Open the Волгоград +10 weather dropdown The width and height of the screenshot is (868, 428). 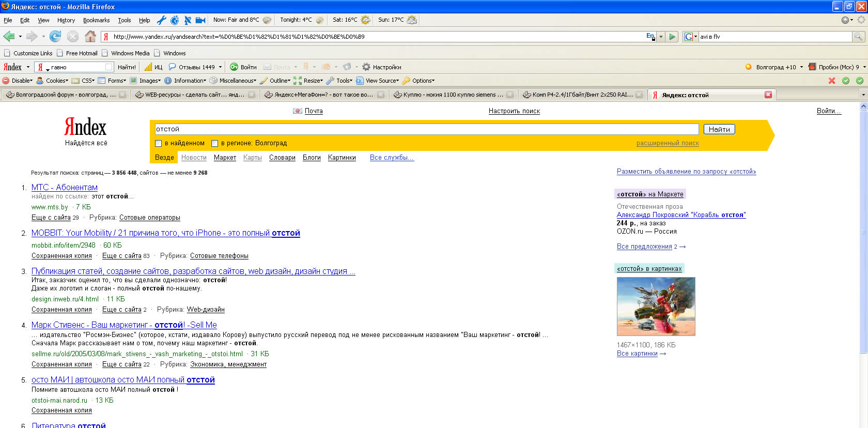click(x=801, y=67)
